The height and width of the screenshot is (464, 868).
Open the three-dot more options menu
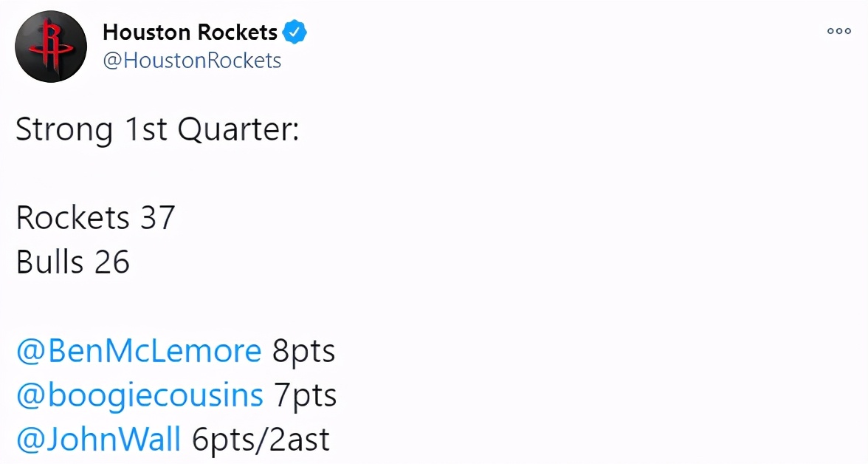[838, 31]
